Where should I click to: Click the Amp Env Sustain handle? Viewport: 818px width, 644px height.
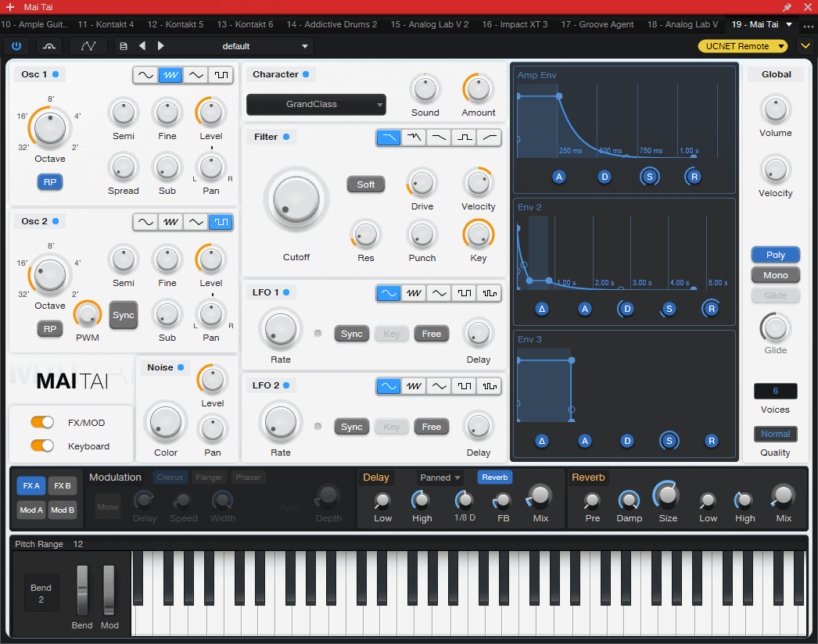[x=649, y=177]
